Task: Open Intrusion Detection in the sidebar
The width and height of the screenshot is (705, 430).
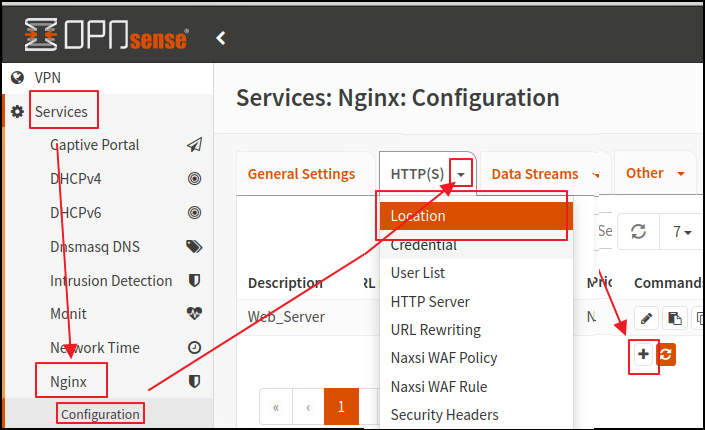Action: 111,281
